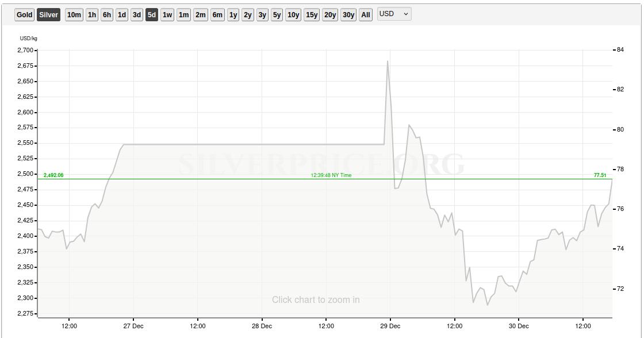Pick the 1y range button
644x338 pixels.
point(233,15)
